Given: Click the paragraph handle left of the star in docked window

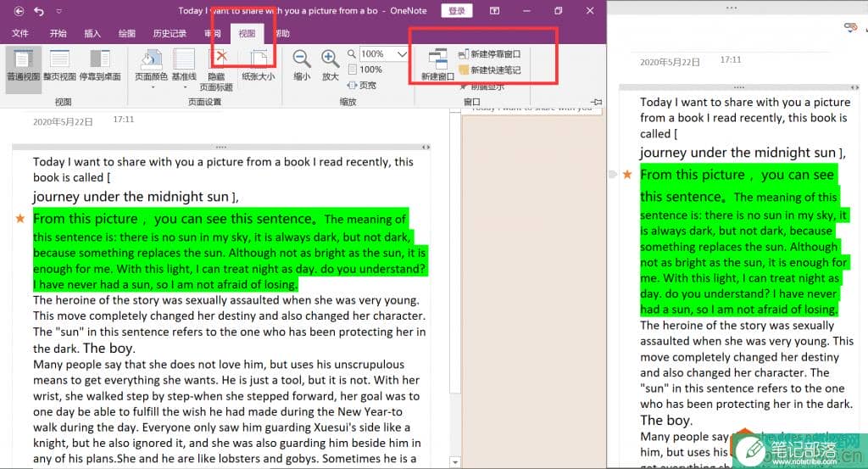Looking at the screenshot, I should pyautogui.click(x=612, y=174).
